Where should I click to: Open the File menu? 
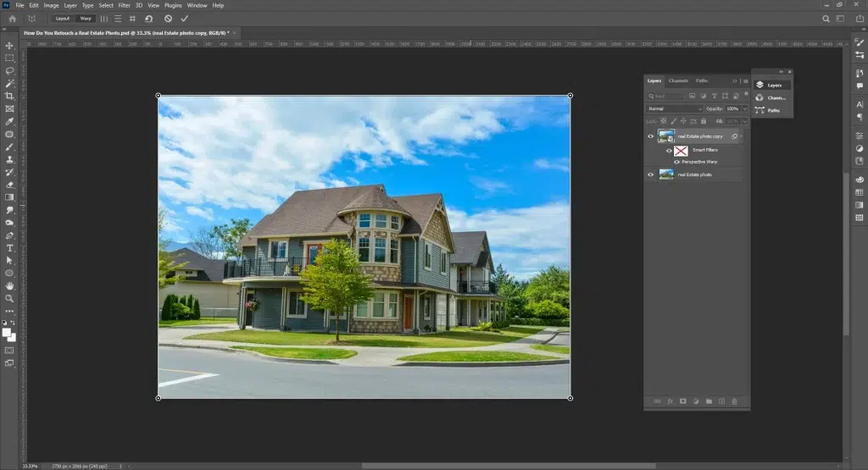coord(19,6)
